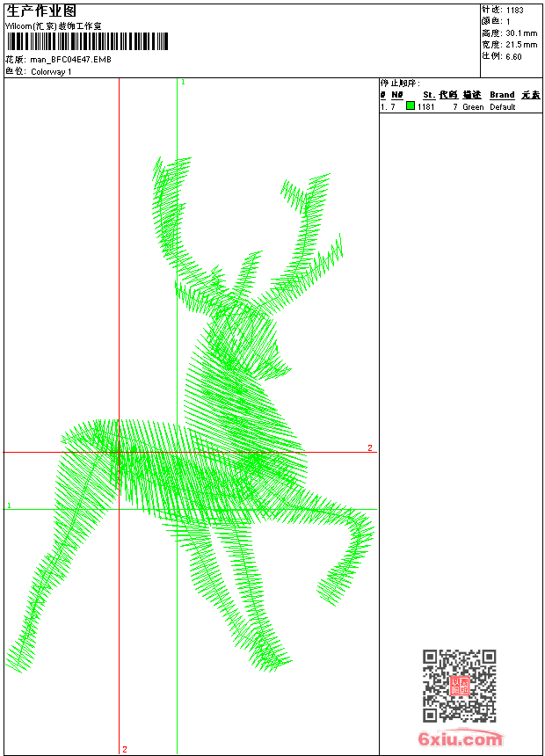The image size is (545, 756).
Task: Click red marker 2 at canvas bottom
Action: 124,749
